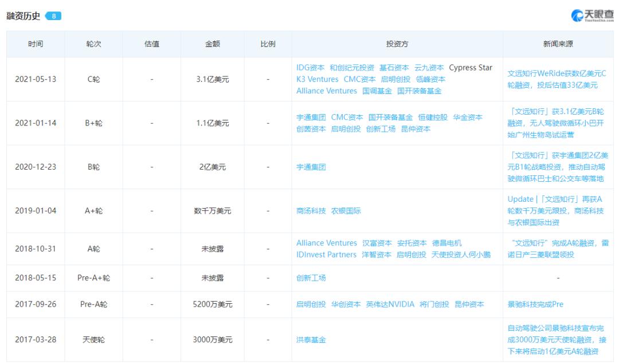Screen dimensions: 619x364
Task: Select amount cell 5200万美元
Action: click(x=213, y=304)
